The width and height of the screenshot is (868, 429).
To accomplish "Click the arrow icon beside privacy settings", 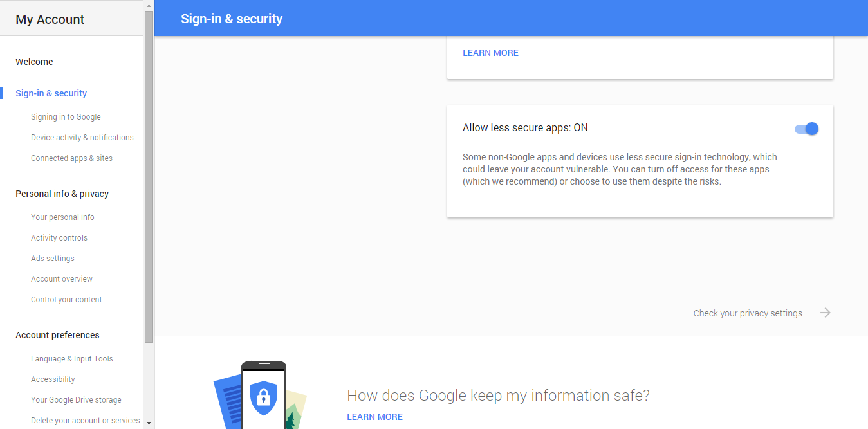I will pos(826,313).
